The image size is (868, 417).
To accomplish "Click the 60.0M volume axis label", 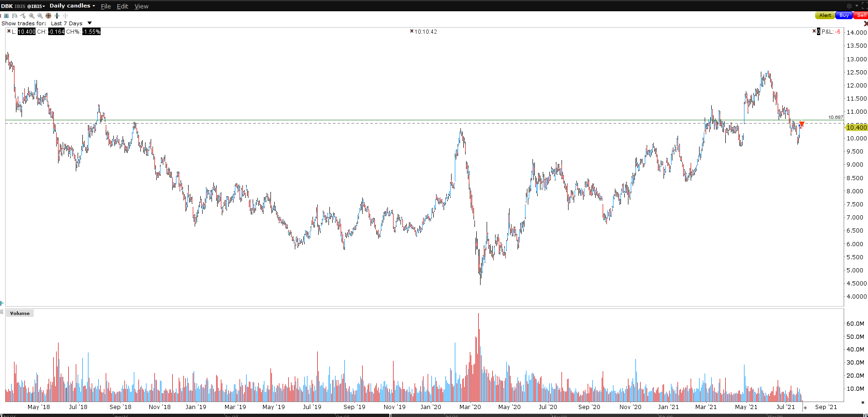I will pos(855,323).
